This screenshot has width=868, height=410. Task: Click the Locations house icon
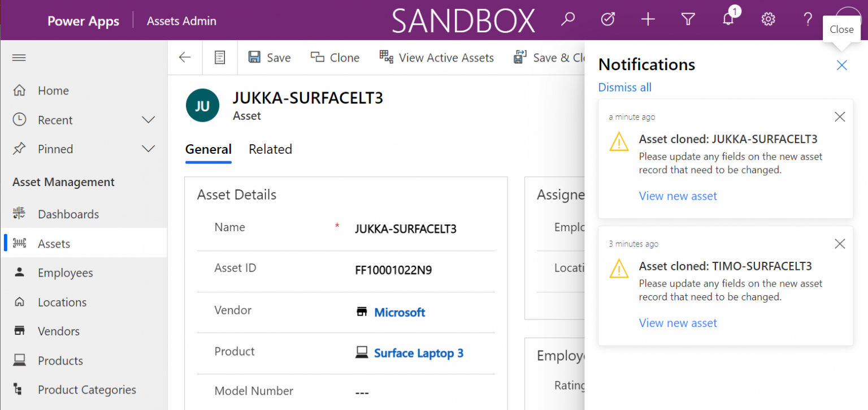pyautogui.click(x=19, y=301)
